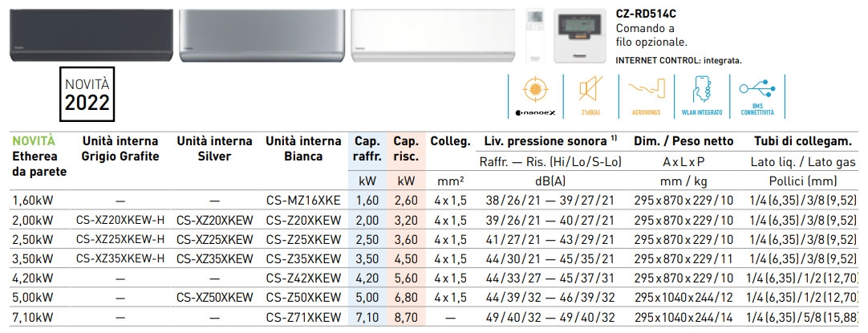Screen dimensions: 868x333
Task: Click sound level '49/40/32 — 49/40/32'
Action: pos(550,318)
